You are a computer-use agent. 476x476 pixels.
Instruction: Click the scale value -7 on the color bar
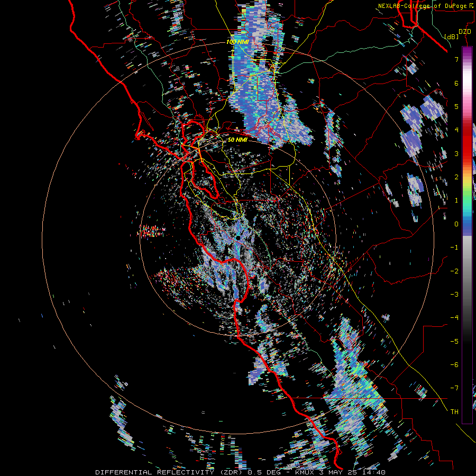454,388
